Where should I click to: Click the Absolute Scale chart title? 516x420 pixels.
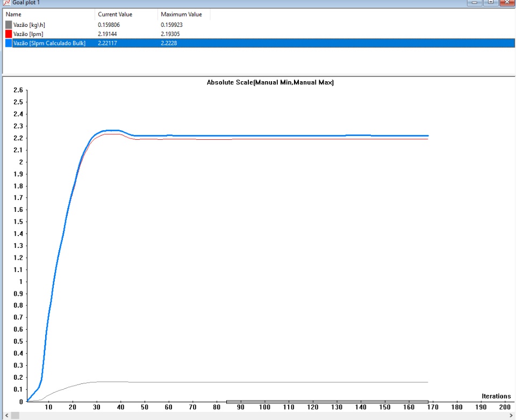[270, 82]
